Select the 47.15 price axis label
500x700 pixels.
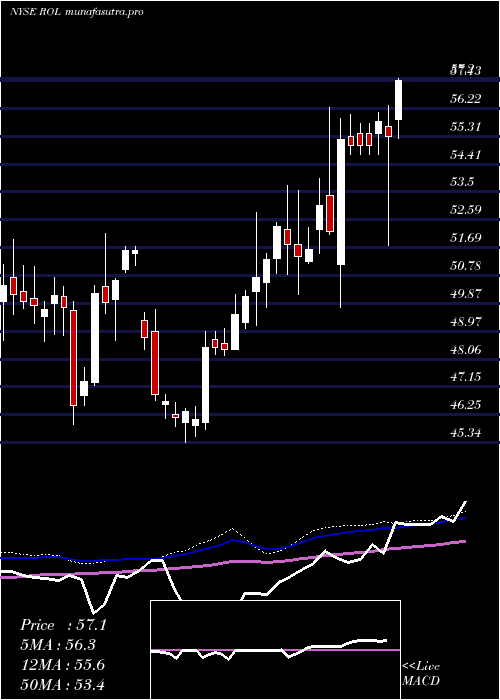click(x=466, y=377)
